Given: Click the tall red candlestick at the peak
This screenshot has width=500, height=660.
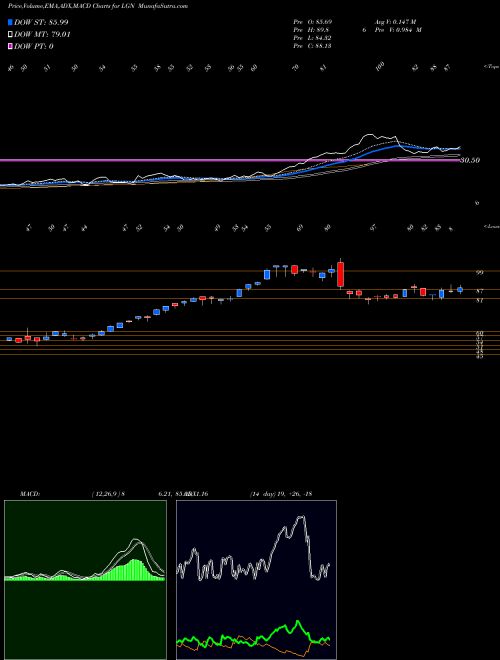Looking at the screenshot, I should pos(340,274).
